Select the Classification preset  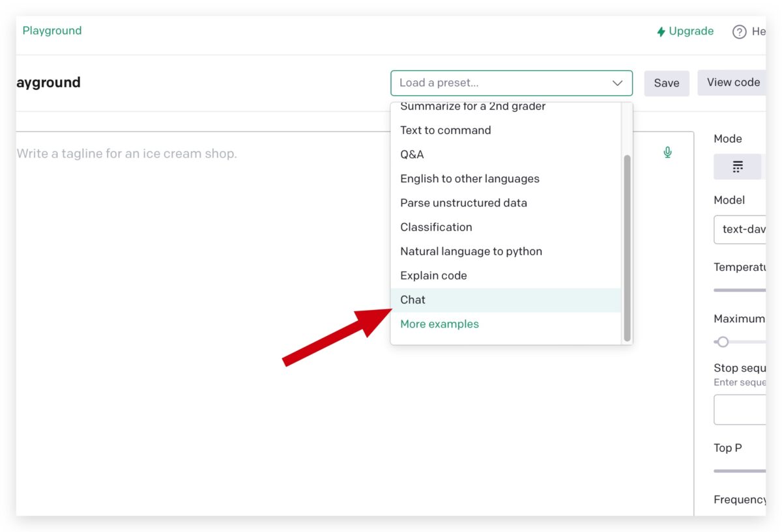click(x=506, y=227)
